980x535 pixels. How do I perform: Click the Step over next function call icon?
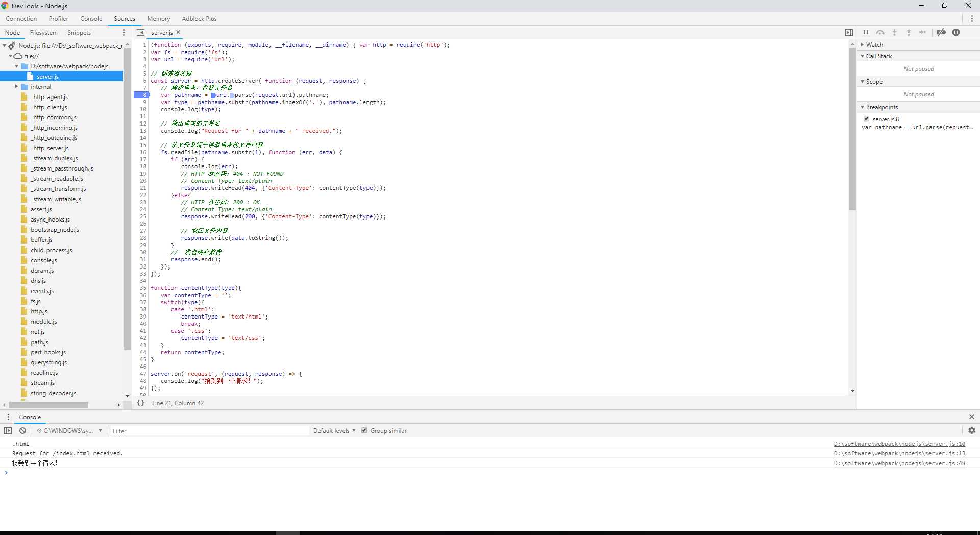880,32
